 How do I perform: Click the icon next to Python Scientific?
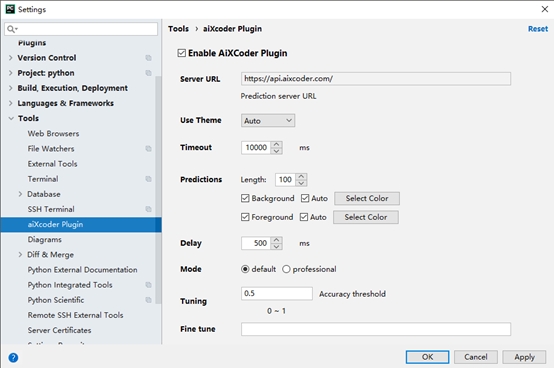(148, 300)
